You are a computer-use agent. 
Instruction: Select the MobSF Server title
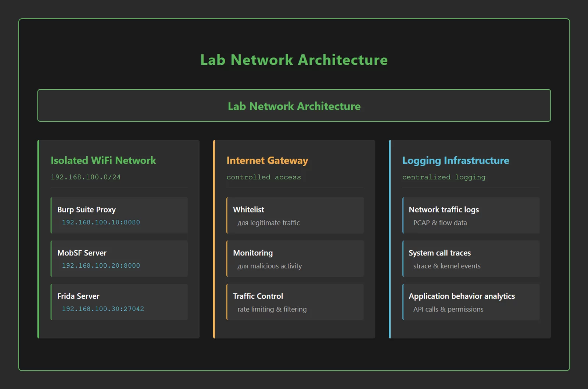[82, 253]
